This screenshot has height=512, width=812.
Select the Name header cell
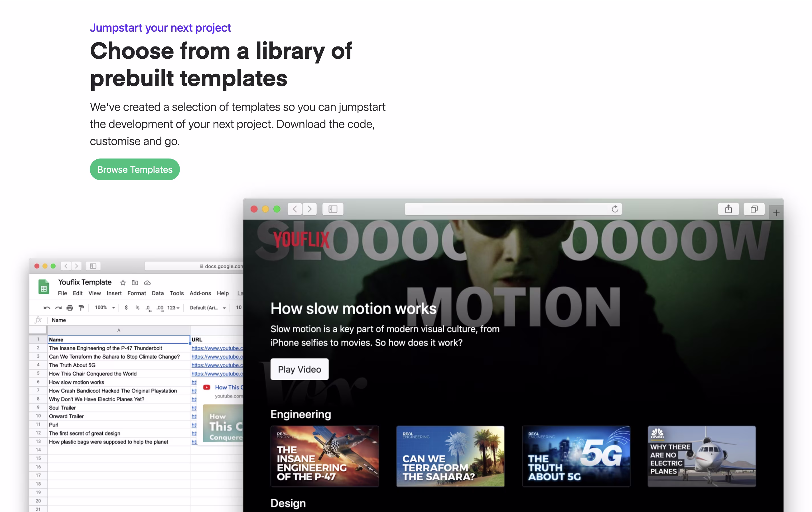tap(119, 340)
